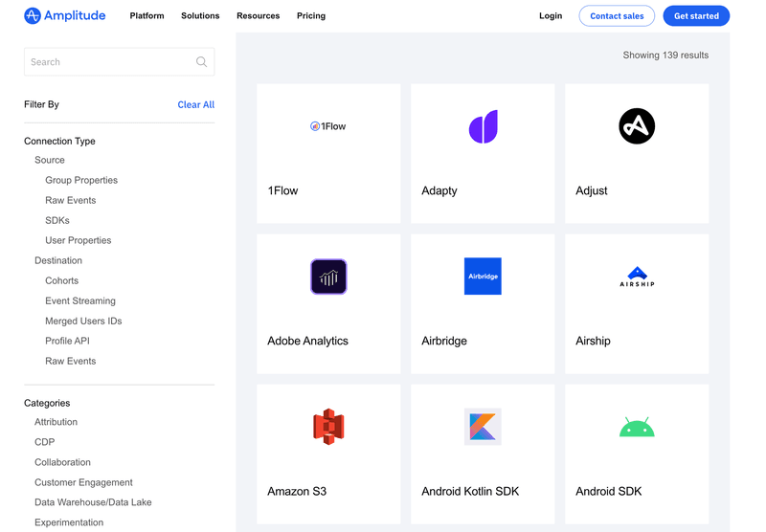Screen dimensions: 766x532
Task: Click the 1Flow card title
Action: click(x=282, y=190)
